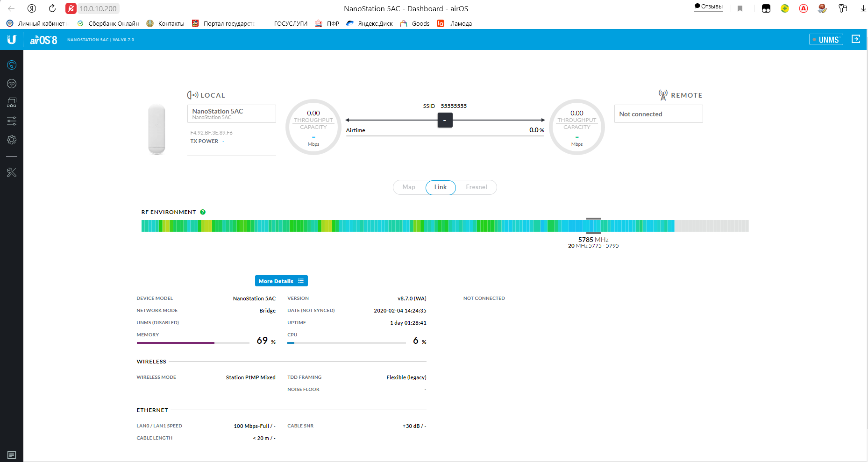Open the System gear sidebar icon
Screen dimensions: 868x462
(x=12, y=140)
